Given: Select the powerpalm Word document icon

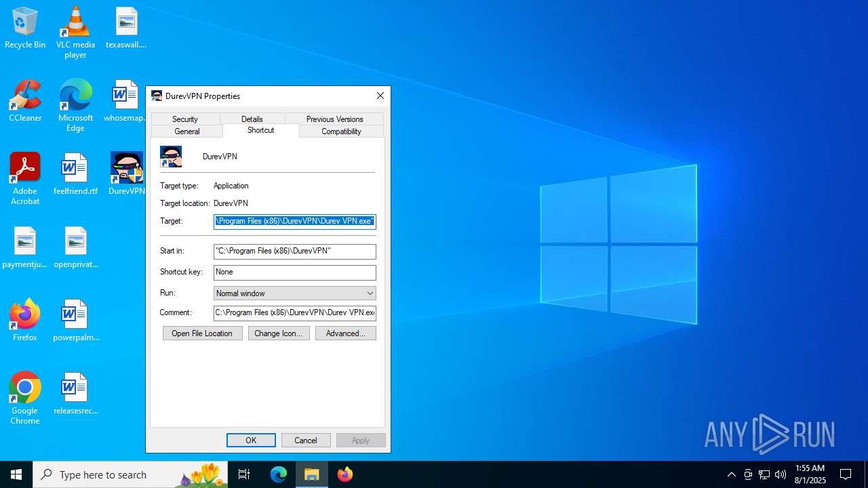Looking at the screenshot, I should point(75,321).
